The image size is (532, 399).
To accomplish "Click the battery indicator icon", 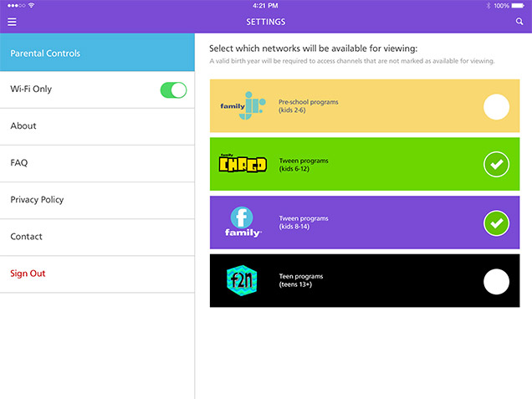I will [x=518, y=5].
